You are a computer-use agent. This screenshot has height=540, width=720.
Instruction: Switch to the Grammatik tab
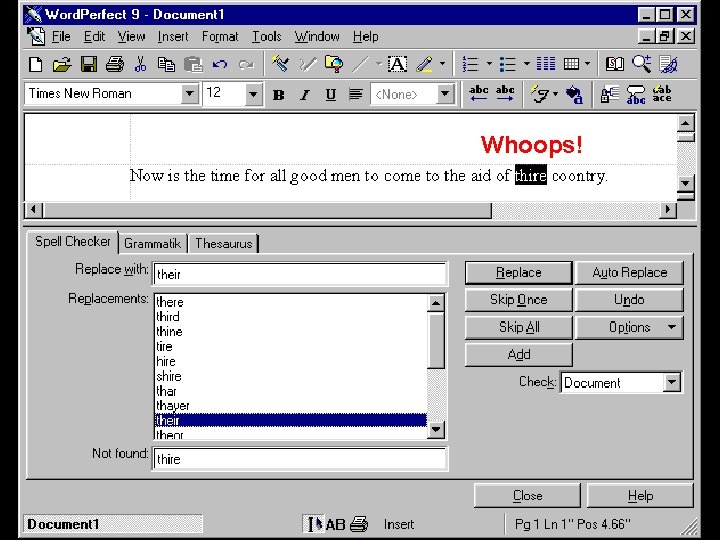152,243
